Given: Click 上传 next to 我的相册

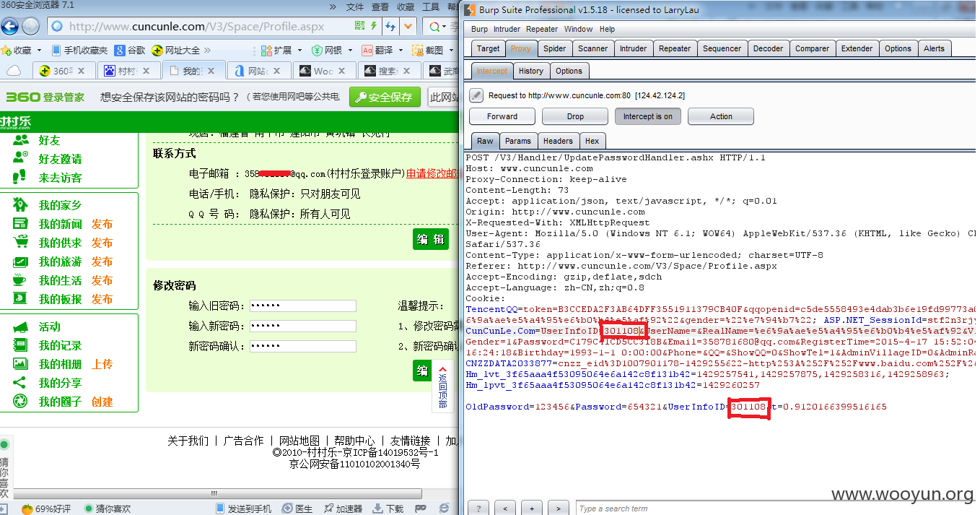Looking at the screenshot, I should pyautogui.click(x=102, y=364).
